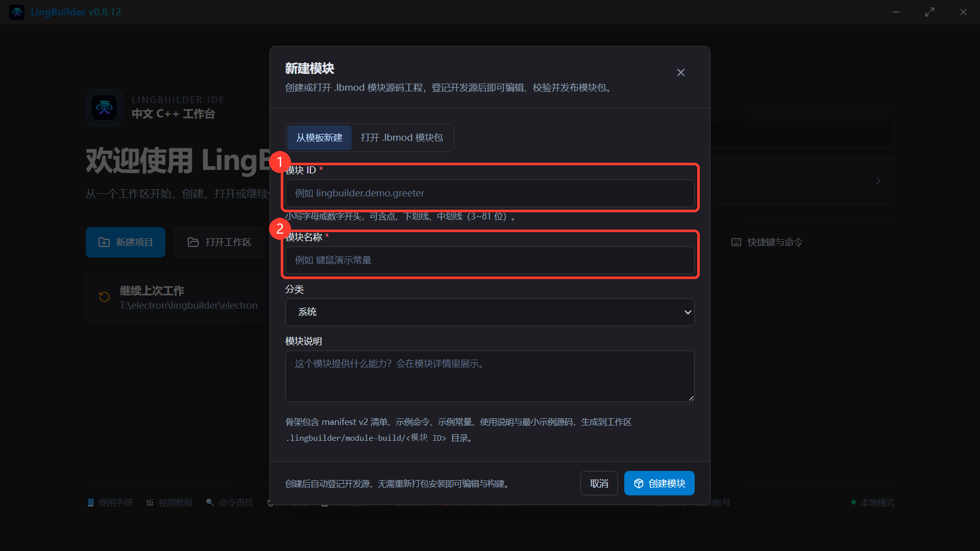The image size is (980, 551).
Task: Open the 使用手册 link
Action: coord(110,503)
